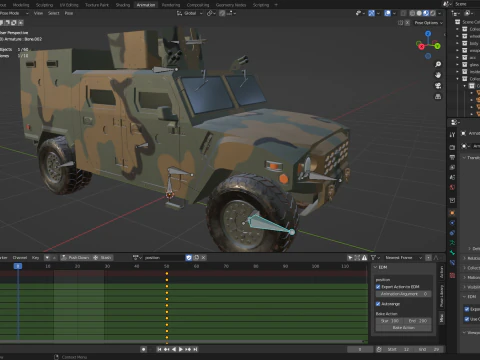
Task: Play animation forward
Action: coord(181,349)
